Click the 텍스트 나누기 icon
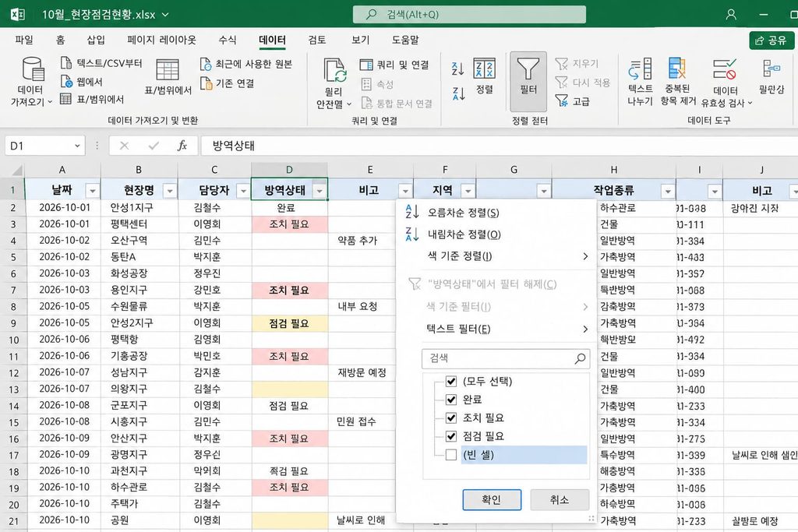The height and width of the screenshot is (532, 798). (640, 69)
